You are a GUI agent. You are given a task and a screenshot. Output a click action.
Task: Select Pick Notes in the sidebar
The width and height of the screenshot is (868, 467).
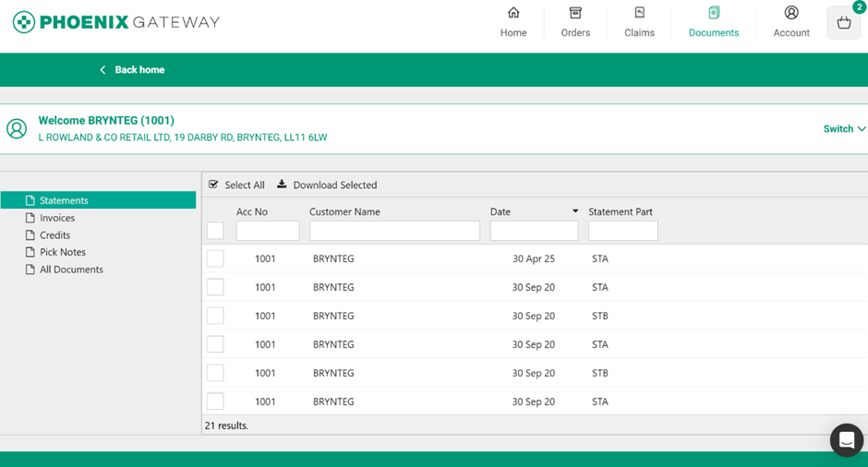point(62,252)
